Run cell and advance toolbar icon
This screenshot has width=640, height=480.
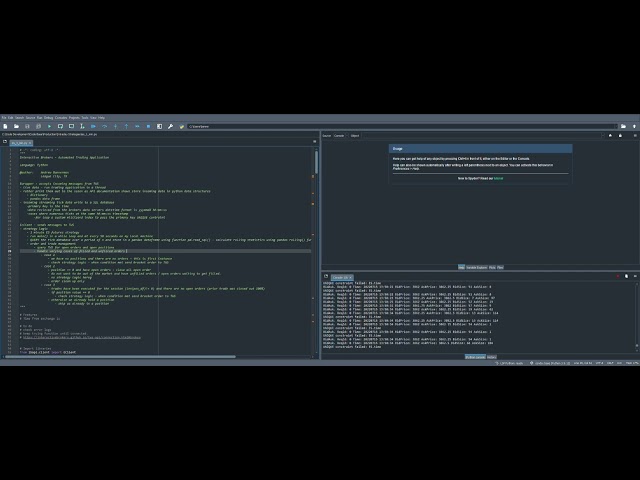(71, 127)
